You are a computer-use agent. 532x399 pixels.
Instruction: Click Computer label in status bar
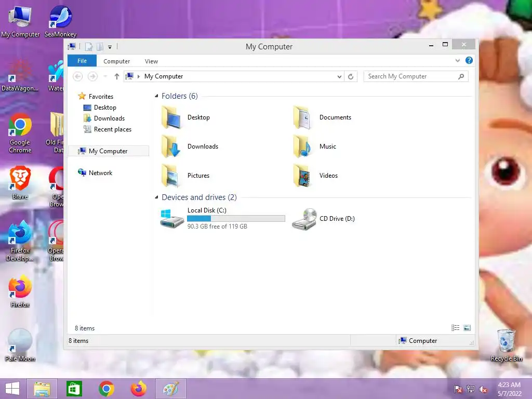(x=423, y=341)
